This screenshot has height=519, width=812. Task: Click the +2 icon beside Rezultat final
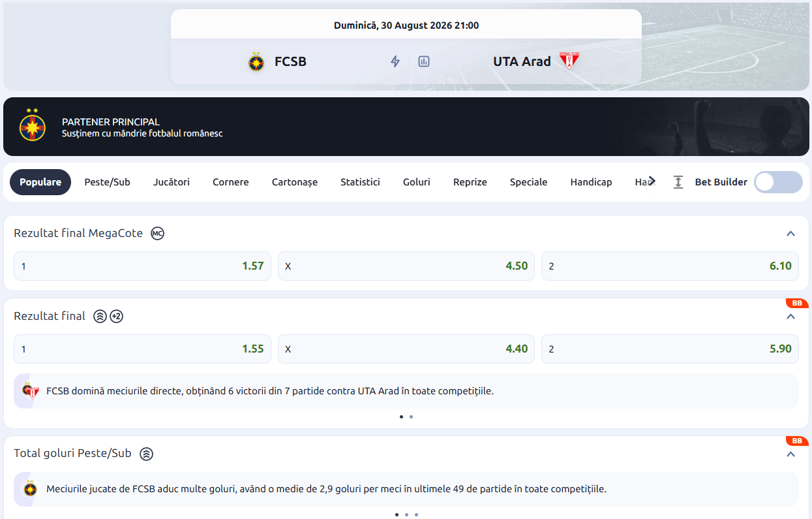pyautogui.click(x=116, y=316)
